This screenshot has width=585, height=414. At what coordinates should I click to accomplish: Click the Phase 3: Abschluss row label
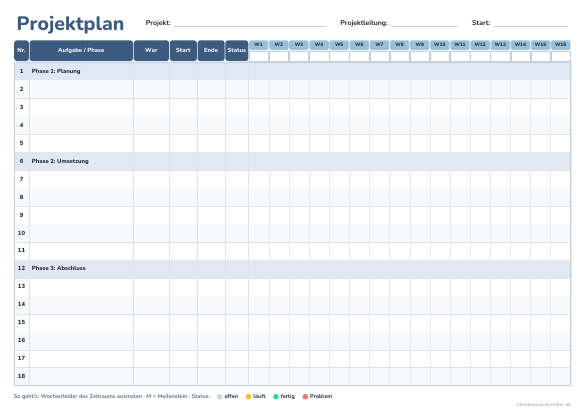59,268
